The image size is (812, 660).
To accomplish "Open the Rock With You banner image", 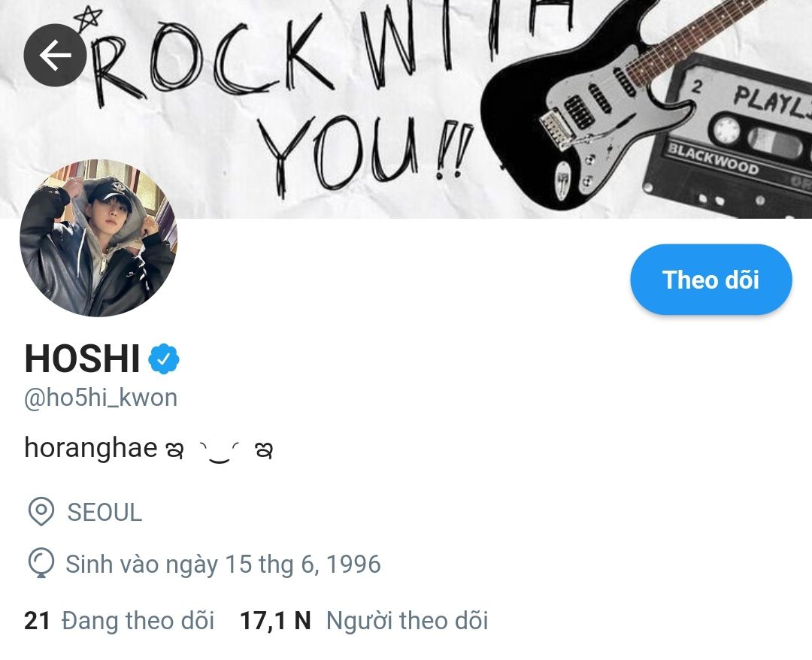I will pos(406,109).
